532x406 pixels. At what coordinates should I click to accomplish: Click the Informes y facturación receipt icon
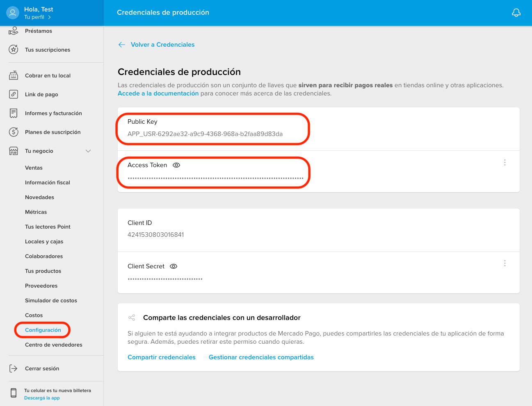click(x=14, y=113)
